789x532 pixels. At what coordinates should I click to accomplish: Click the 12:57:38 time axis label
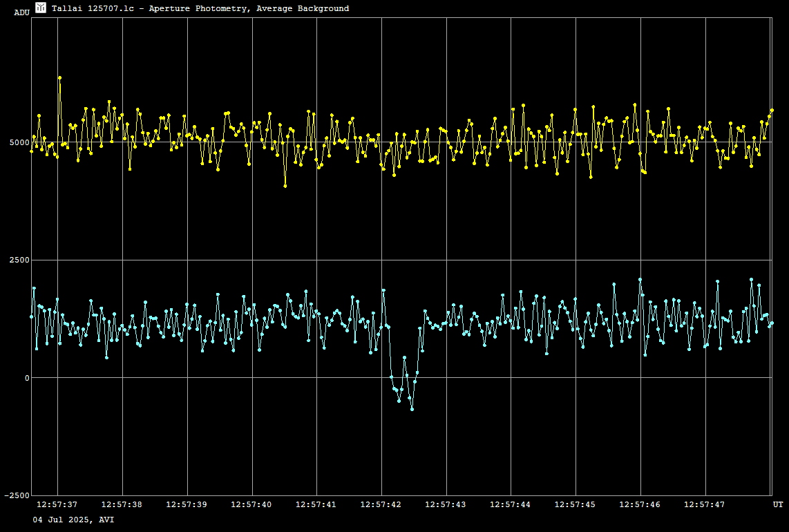pos(122,505)
